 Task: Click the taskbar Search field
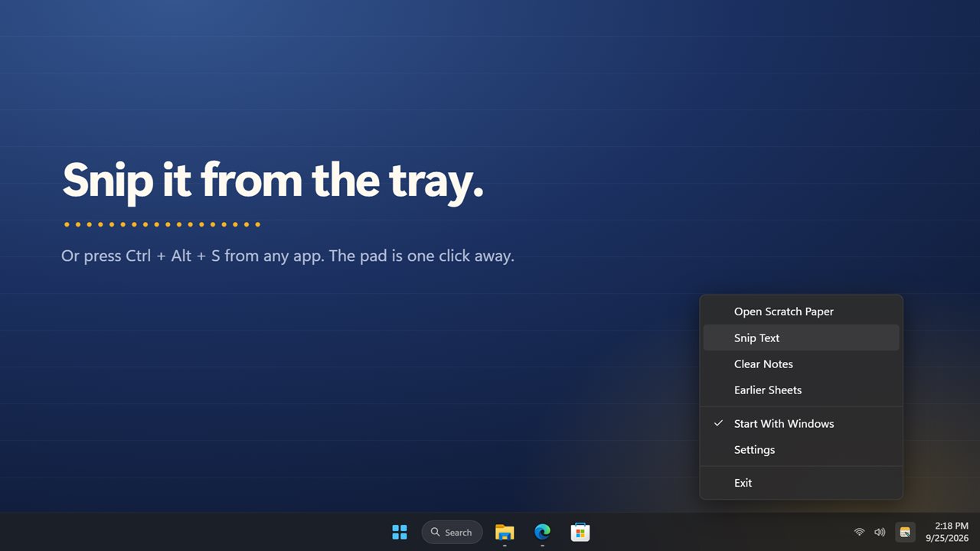452,532
